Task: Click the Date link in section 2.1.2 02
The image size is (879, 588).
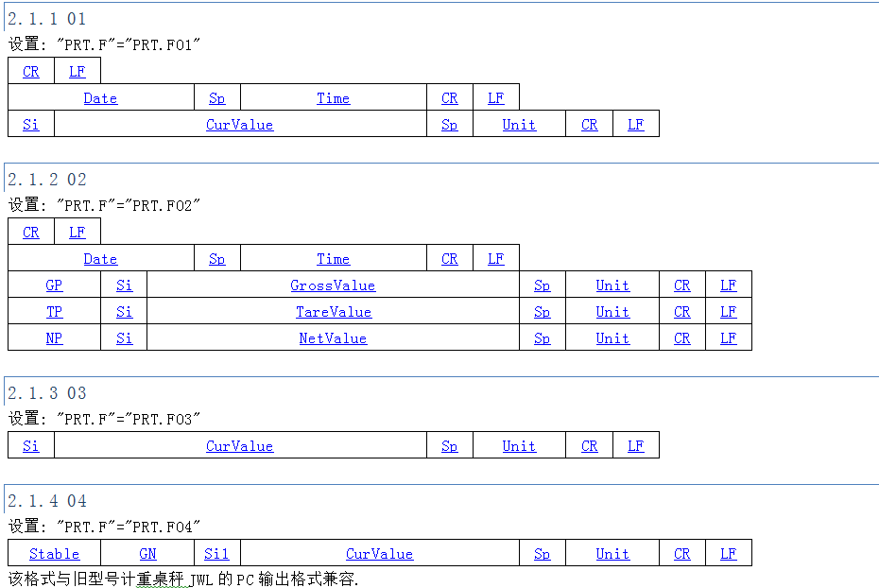Action: [100, 259]
